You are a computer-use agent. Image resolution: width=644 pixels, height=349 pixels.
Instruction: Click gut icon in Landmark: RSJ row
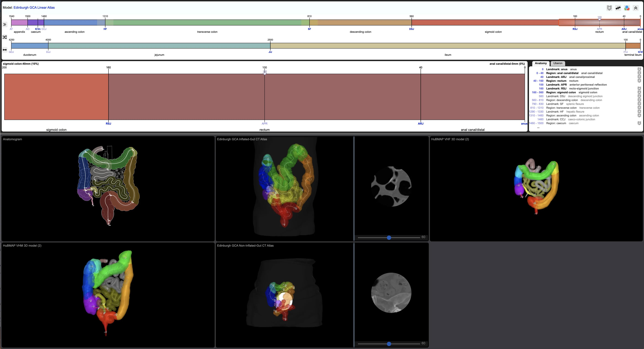pyautogui.click(x=639, y=88)
